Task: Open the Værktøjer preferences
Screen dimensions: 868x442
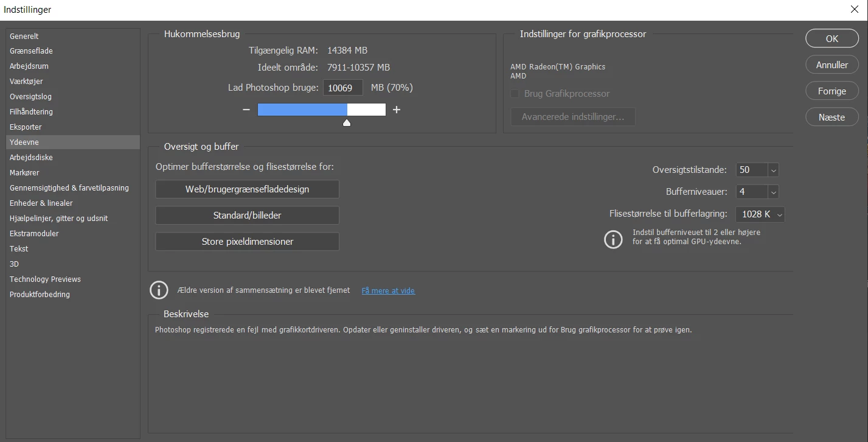Action: (x=73, y=82)
